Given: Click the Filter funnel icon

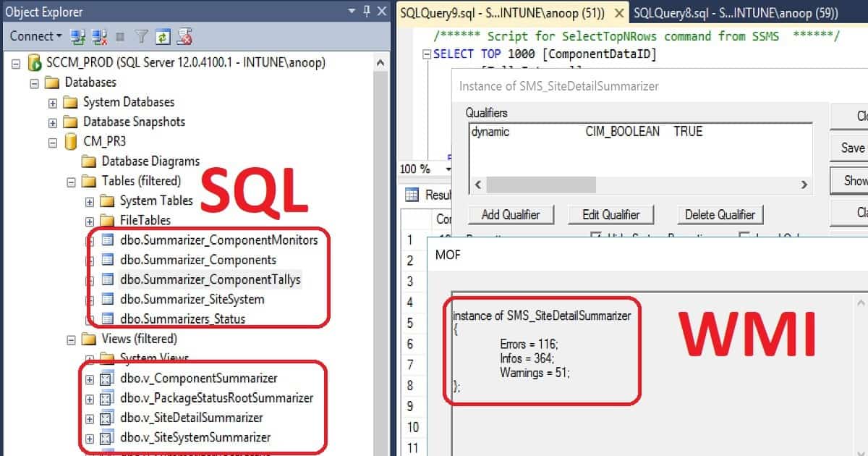Looking at the screenshot, I should pos(142,36).
